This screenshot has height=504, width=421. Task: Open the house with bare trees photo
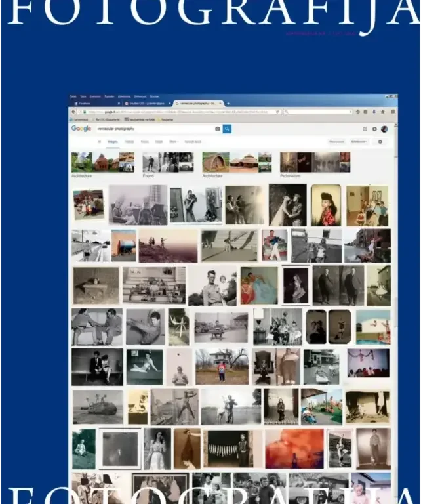pos(222,366)
